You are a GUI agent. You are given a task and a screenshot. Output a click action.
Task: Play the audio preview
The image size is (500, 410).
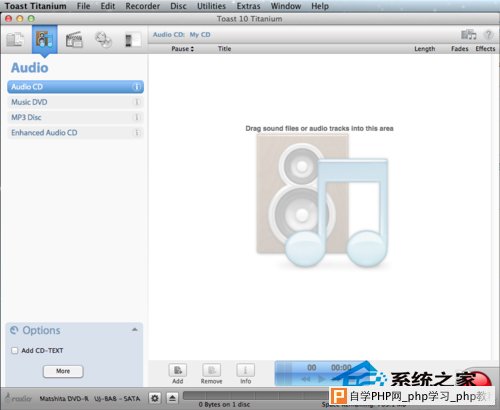[322, 379]
